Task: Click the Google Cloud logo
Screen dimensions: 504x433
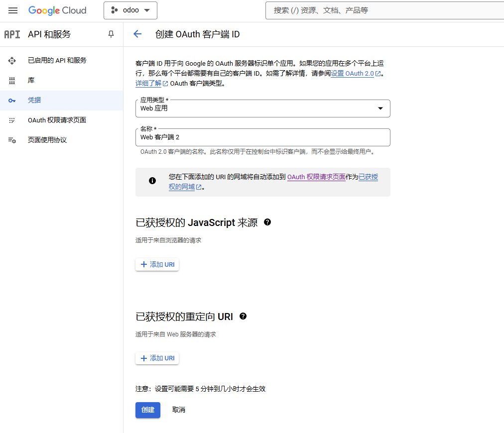Action: (x=57, y=10)
